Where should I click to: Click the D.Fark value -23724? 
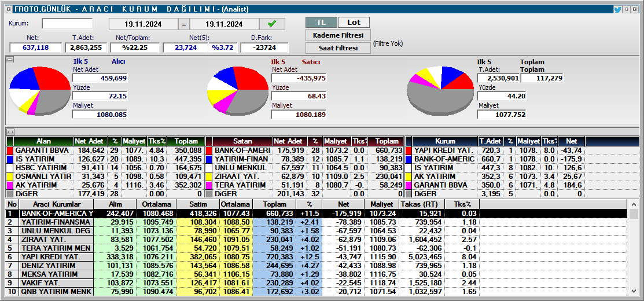pos(264,47)
